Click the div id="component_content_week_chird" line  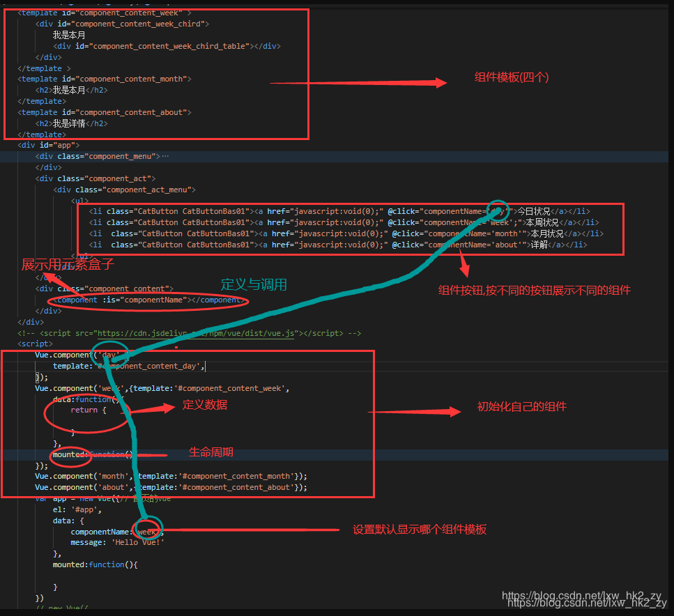(x=122, y=24)
